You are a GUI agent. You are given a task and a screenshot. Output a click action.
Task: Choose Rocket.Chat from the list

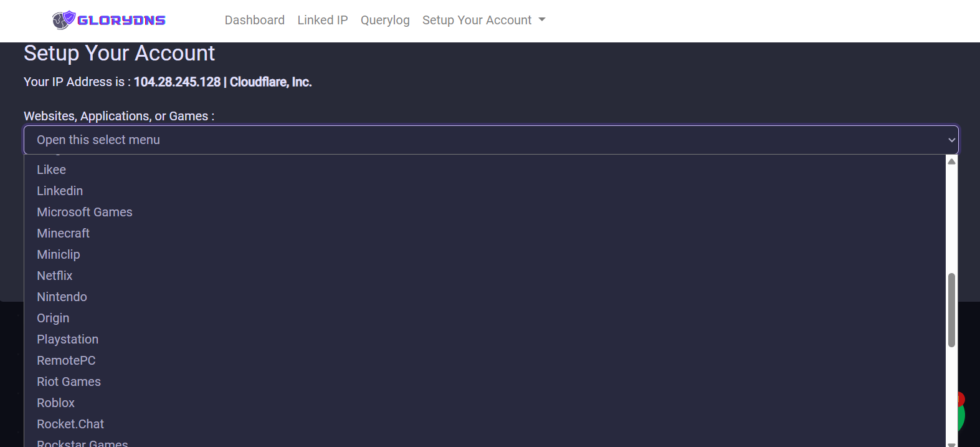485,424
